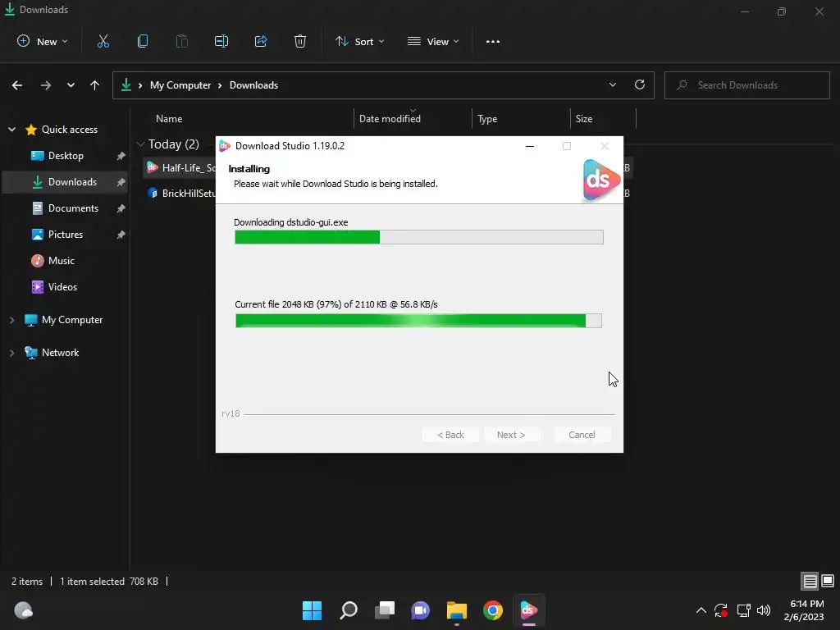Switch to large thumbnails view icon

pos(828,581)
